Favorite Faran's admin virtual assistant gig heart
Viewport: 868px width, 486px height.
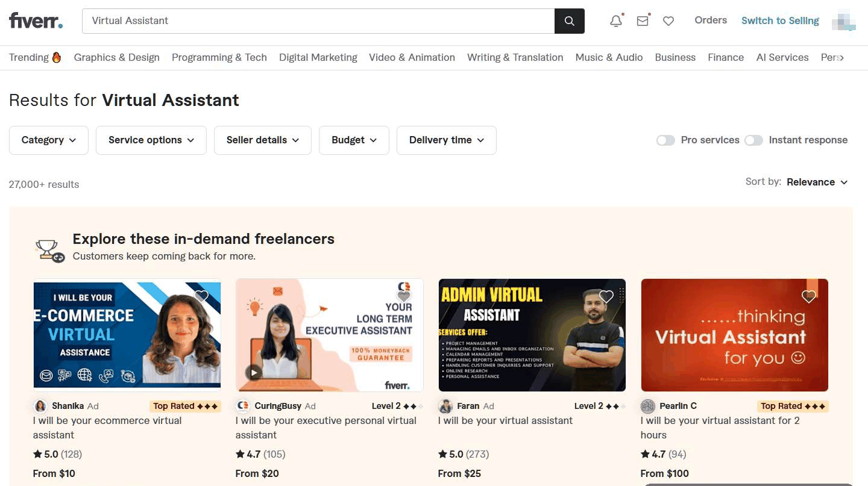[x=606, y=296]
